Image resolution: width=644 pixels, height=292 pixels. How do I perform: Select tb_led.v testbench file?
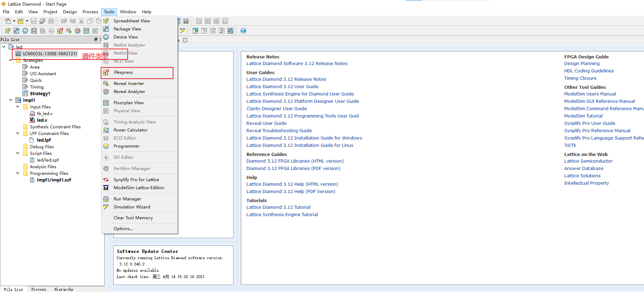45,113
